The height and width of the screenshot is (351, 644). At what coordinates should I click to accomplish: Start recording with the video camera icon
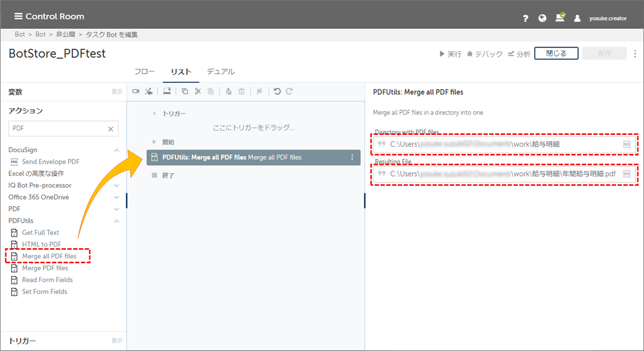(x=136, y=91)
